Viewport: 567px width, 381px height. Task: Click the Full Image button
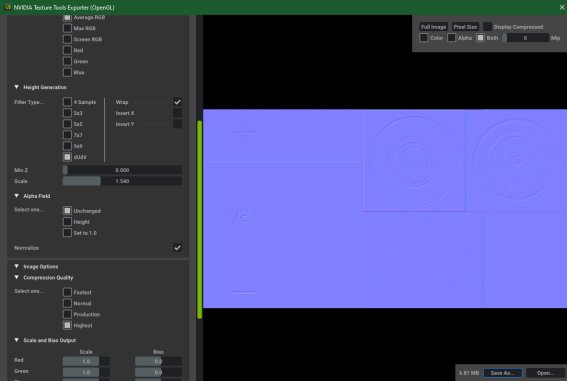[434, 27]
